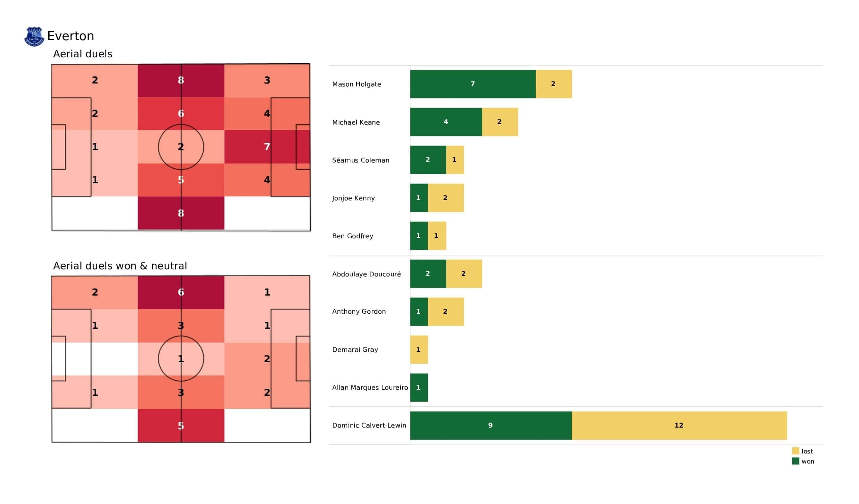Viewport: 859px width, 504px height.
Task: Select the Séamus Coleman player label
Action: pyautogui.click(x=361, y=161)
